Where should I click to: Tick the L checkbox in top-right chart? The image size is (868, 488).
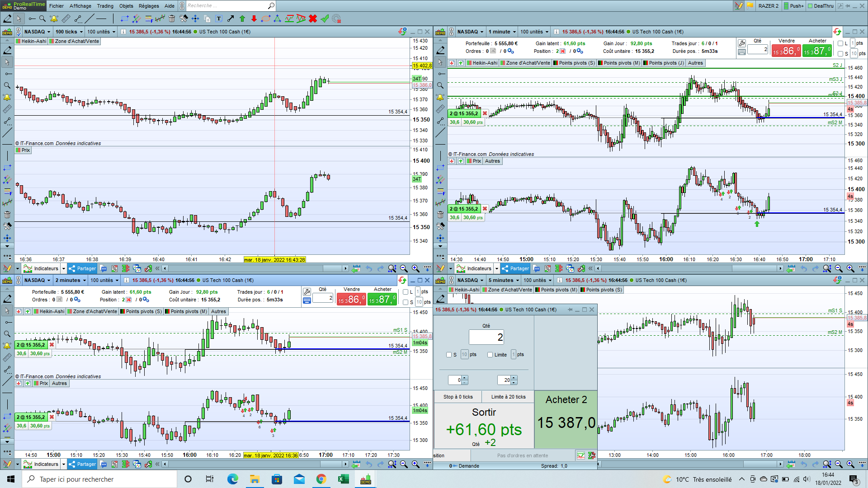coord(840,43)
